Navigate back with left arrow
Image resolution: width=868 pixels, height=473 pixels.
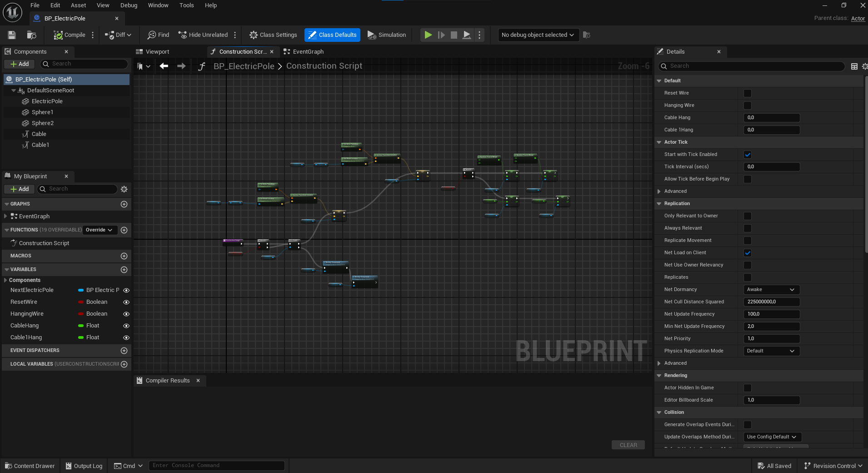(164, 66)
